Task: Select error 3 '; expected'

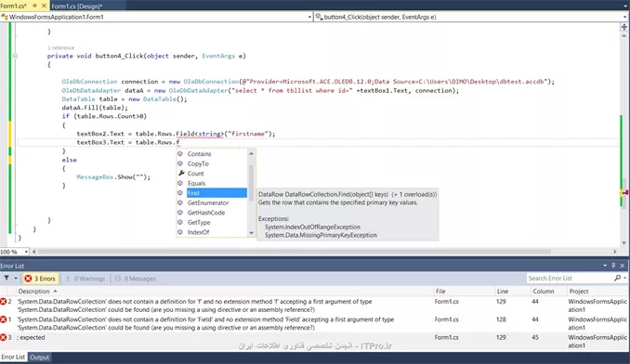Action: [x=315, y=342]
